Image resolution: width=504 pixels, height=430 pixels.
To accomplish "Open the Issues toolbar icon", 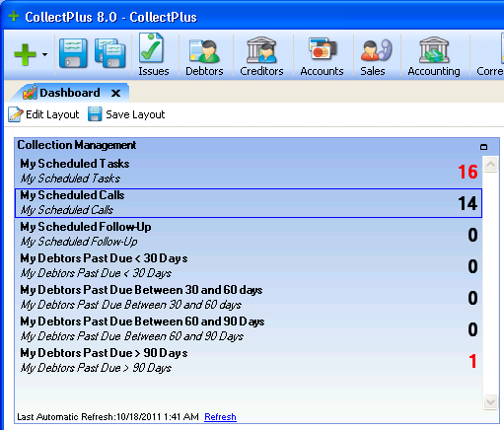I will pos(153,54).
